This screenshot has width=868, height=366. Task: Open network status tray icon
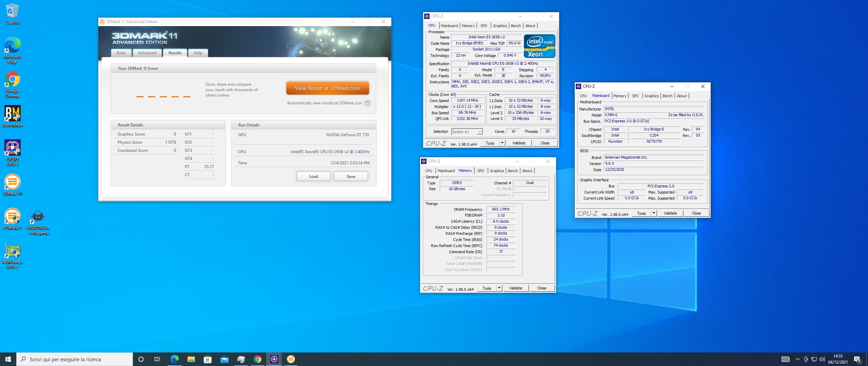point(814,359)
